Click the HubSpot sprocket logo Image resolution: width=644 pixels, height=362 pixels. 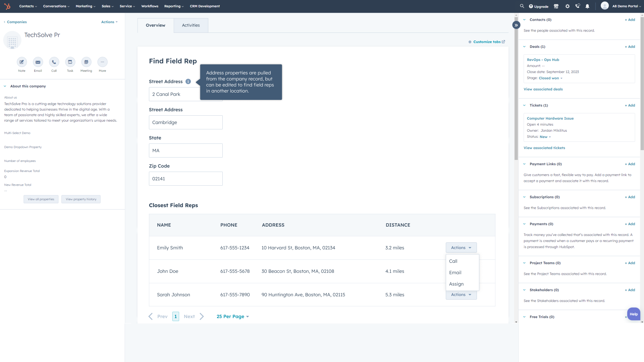tap(7, 6)
